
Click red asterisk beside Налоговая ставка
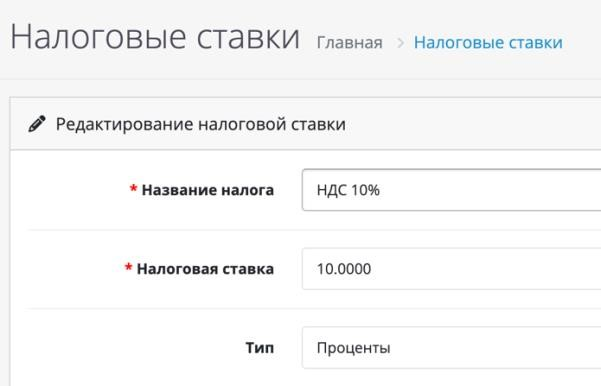coord(128,267)
